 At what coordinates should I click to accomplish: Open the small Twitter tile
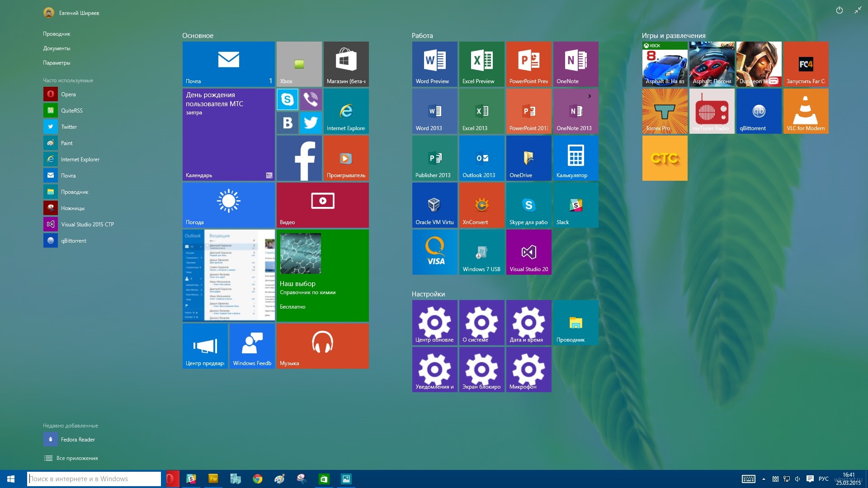point(311,122)
